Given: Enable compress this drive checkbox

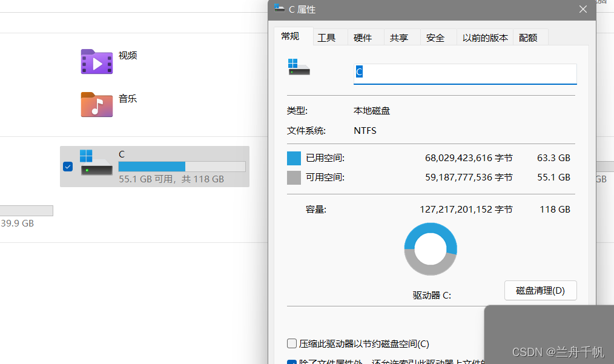Looking at the screenshot, I should tap(292, 343).
